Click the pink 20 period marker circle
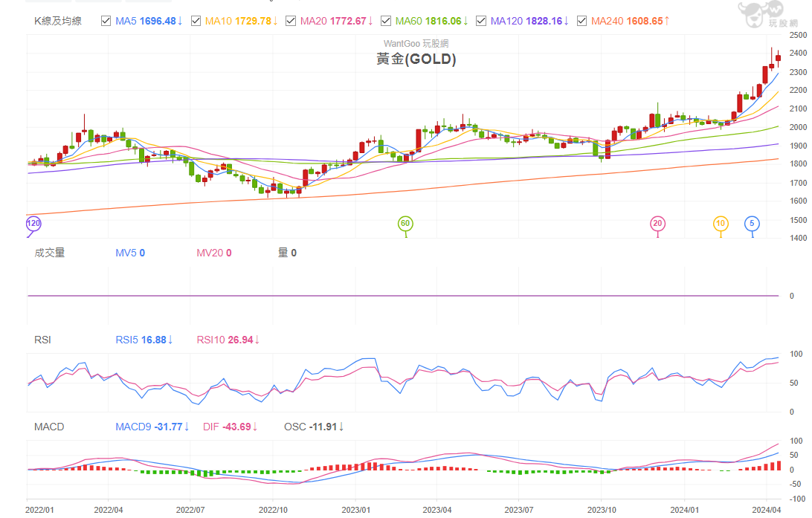This screenshot has width=812, height=518. [x=657, y=223]
